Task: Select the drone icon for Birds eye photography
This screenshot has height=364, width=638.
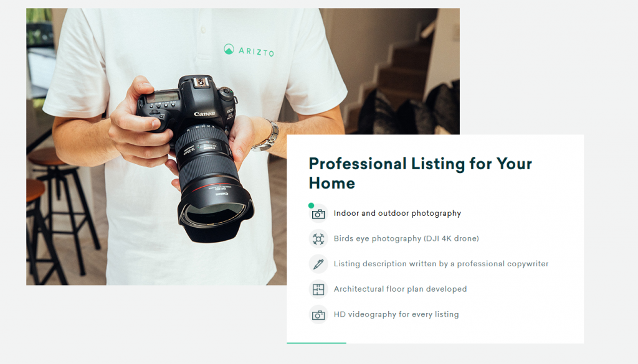Action: point(318,239)
